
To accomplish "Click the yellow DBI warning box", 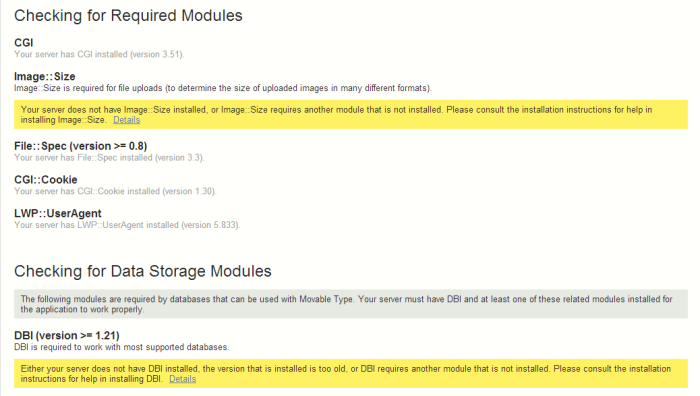I will pos(351,373).
